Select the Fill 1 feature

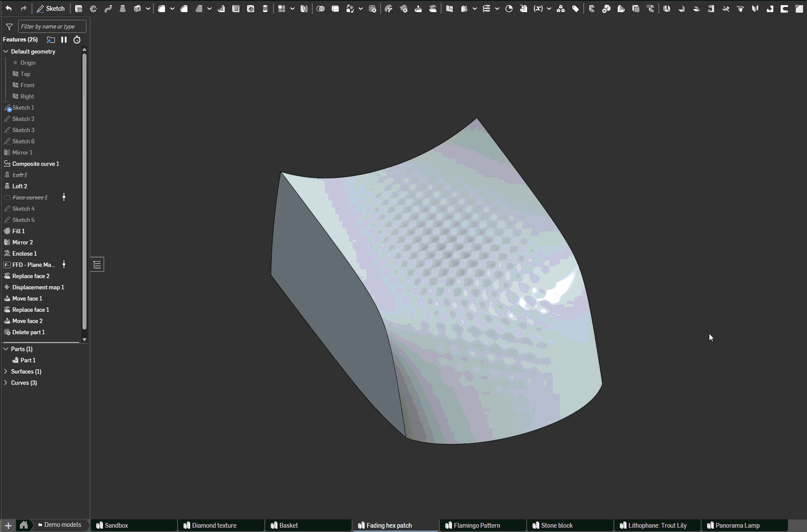[19, 231]
